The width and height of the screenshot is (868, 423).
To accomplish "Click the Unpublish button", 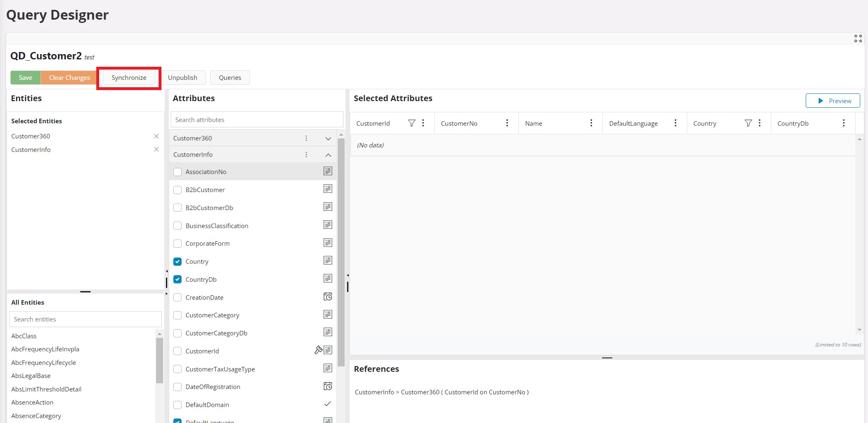I will (183, 77).
